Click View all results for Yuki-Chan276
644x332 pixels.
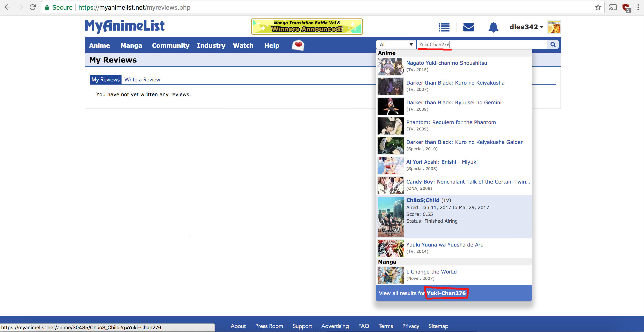pyautogui.click(x=454, y=293)
